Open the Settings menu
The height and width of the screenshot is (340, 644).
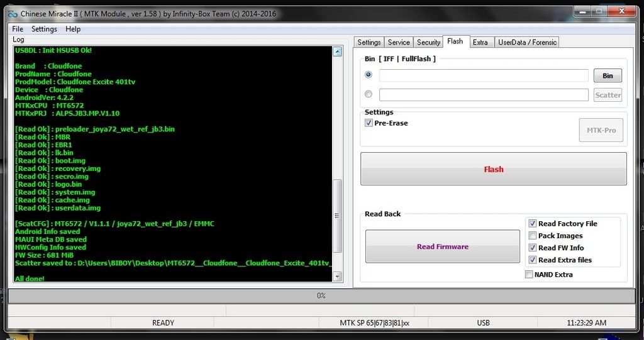44,29
